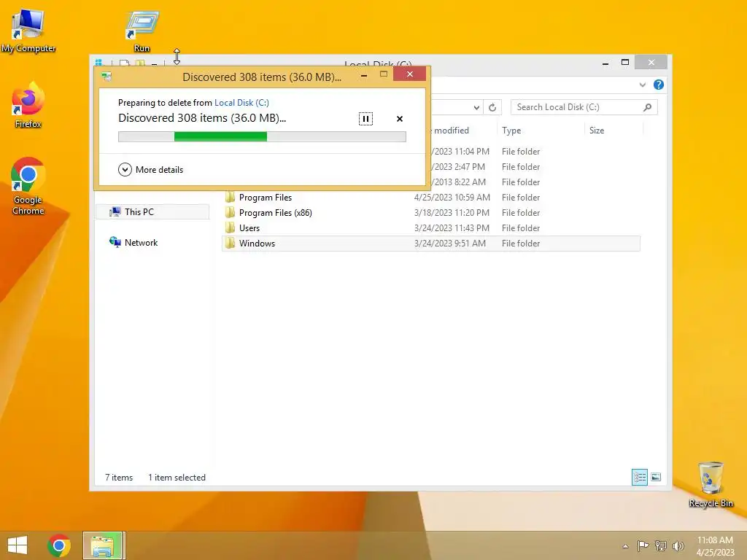Click File Explorer taskbar button
The width and height of the screenshot is (747, 560).
click(104, 545)
